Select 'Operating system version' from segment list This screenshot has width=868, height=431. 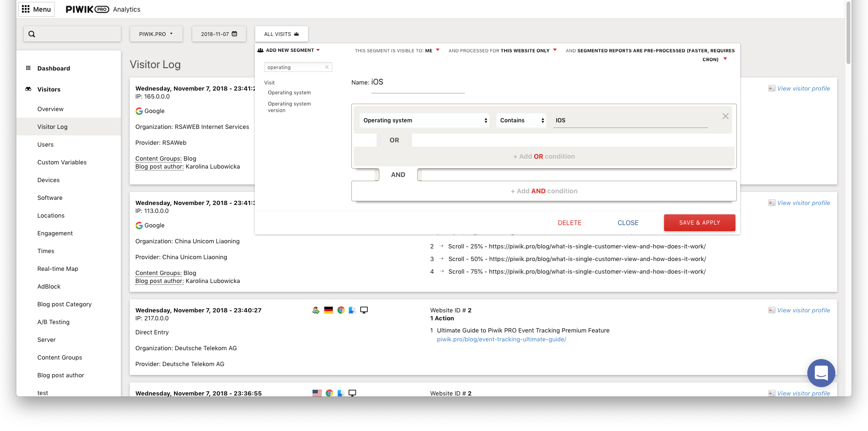point(289,107)
